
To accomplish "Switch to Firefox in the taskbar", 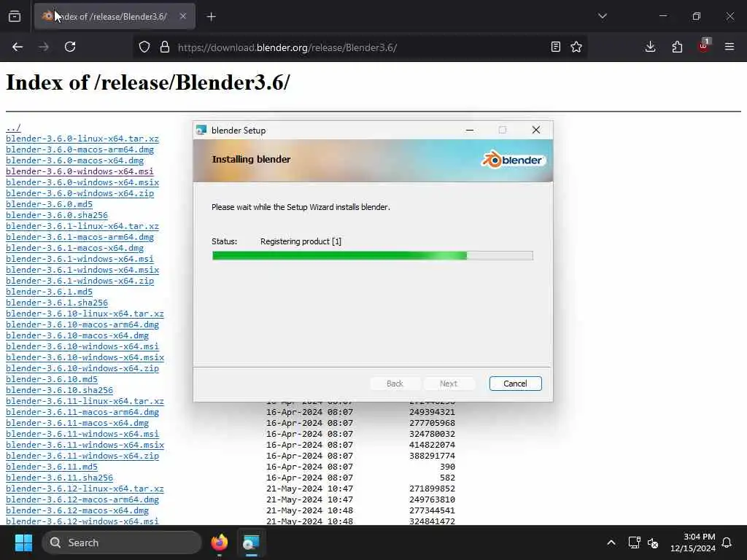I will 219,542.
